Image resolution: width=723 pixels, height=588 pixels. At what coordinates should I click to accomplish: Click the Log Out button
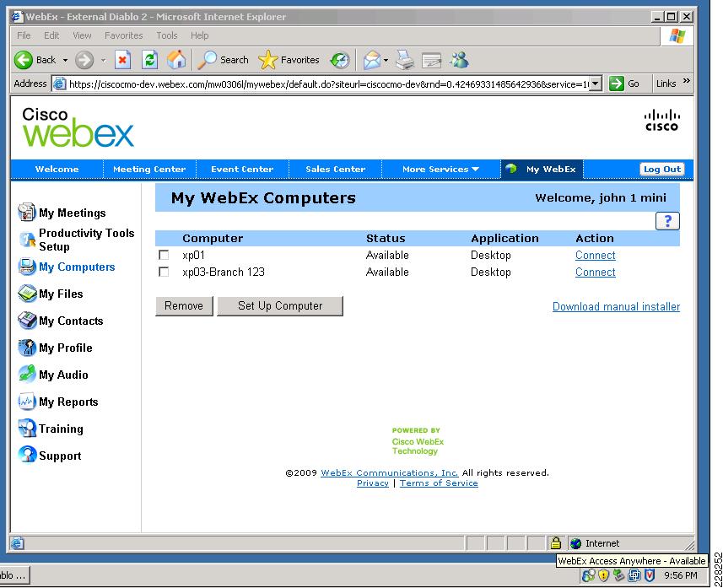click(661, 170)
